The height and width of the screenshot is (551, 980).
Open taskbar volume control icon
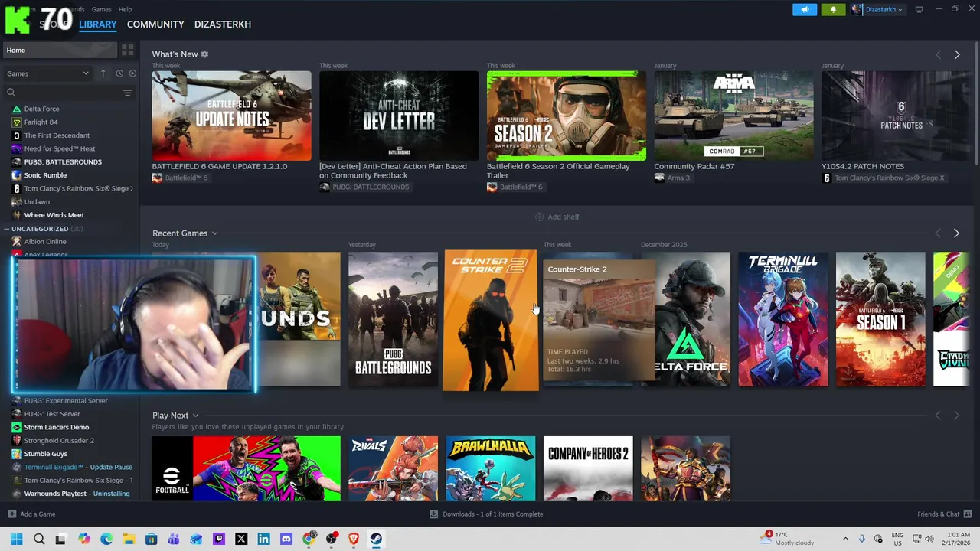929,539
